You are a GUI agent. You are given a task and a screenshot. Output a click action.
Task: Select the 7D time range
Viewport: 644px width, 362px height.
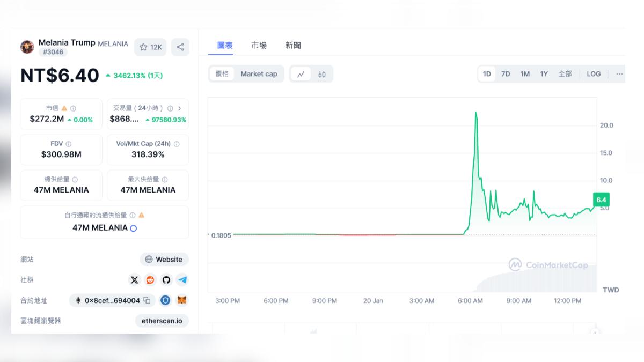[506, 74]
